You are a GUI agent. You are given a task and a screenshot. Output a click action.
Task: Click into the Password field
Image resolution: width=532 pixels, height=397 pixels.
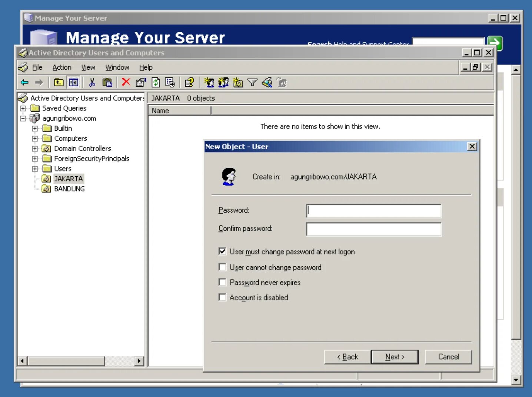point(374,211)
